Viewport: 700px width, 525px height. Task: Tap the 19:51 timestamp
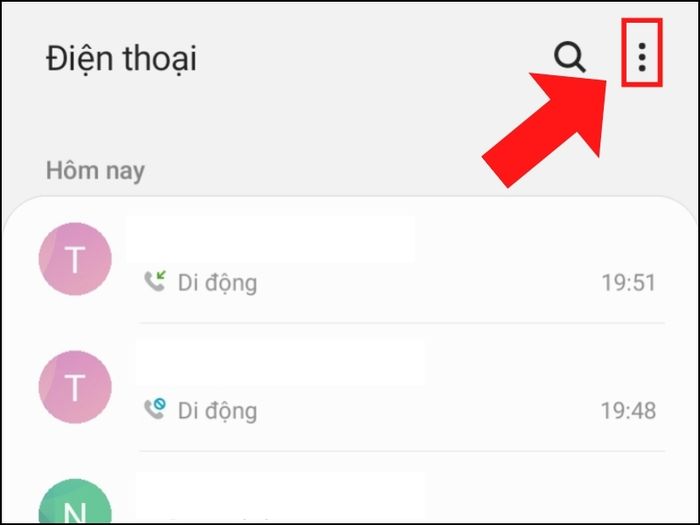[629, 283]
